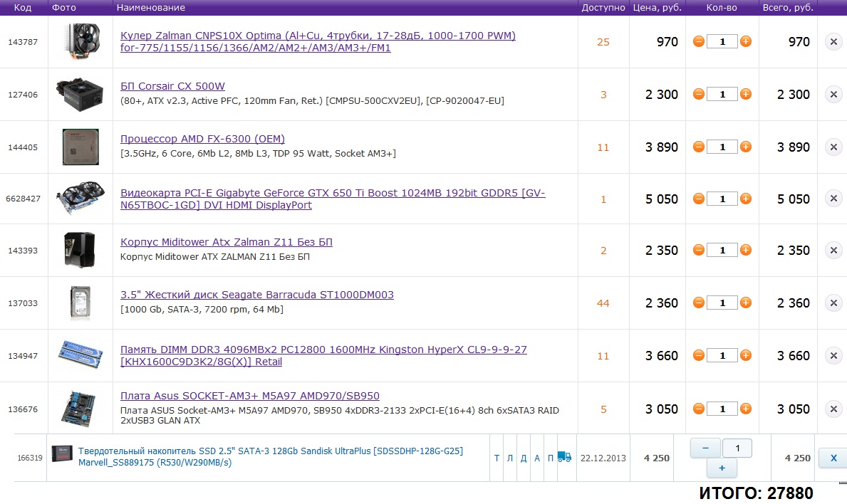The height and width of the screenshot is (504, 847).
Task: Decrease quantity of Zalman CNPS10X cooler
Action: coord(698,41)
